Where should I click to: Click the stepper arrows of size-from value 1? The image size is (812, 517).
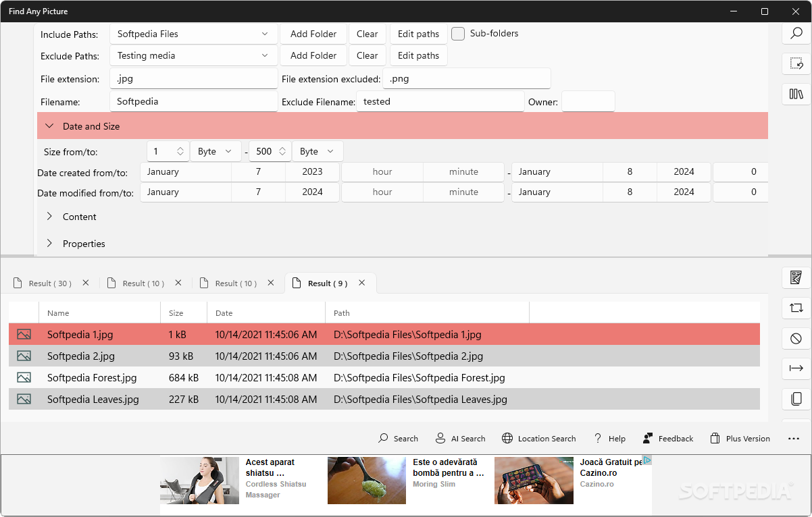[x=180, y=151]
